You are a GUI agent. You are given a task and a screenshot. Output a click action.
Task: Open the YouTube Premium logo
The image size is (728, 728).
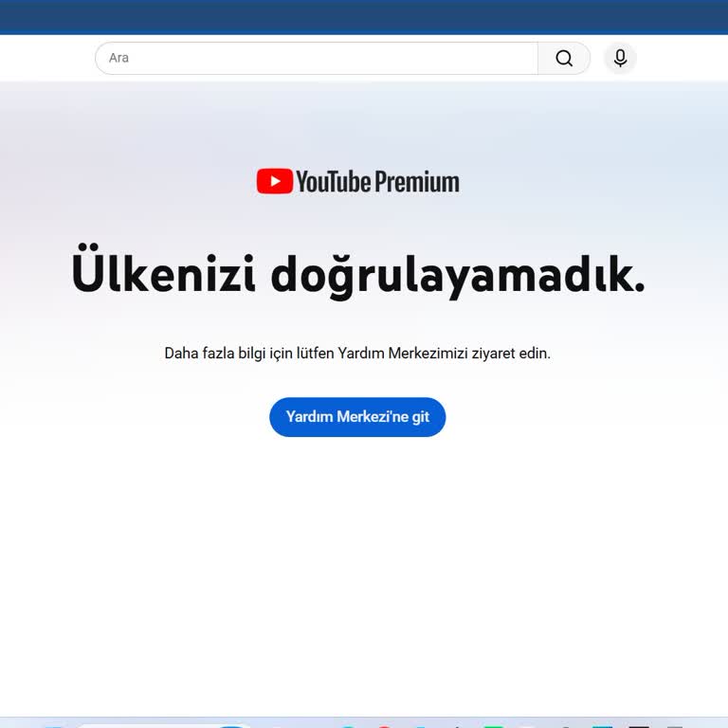(358, 181)
